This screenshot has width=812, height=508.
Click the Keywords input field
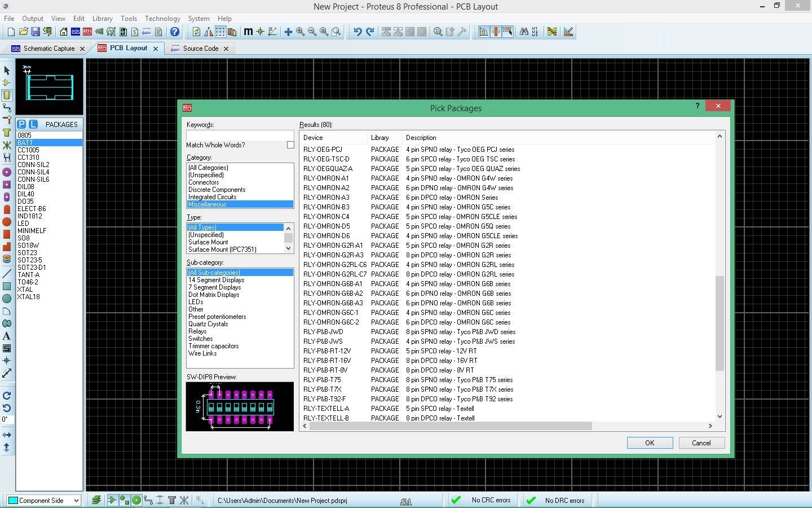tap(240, 135)
